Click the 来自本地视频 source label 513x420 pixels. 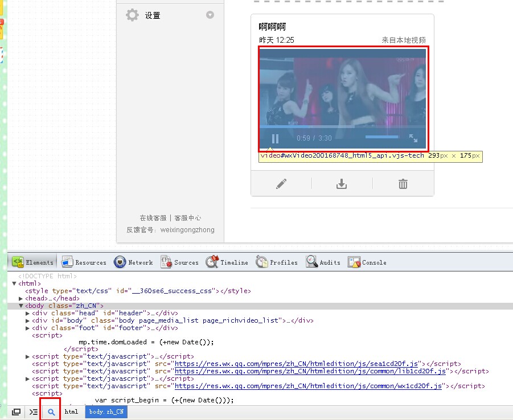[404, 40]
